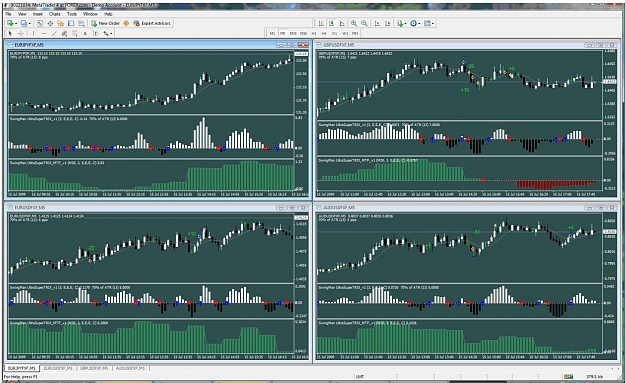625x383 pixels.
Task: Select the H1 timeframe button
Action: (314, 33)
